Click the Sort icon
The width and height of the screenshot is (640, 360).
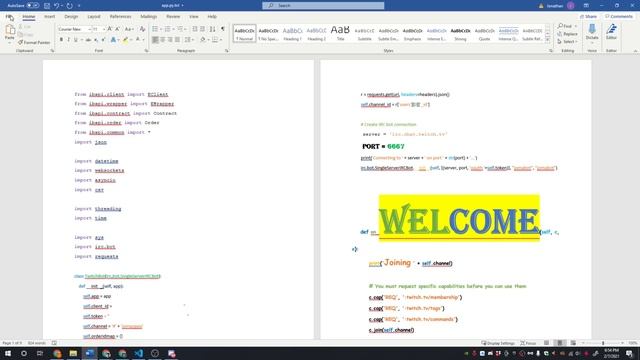(x=213, y=29)
